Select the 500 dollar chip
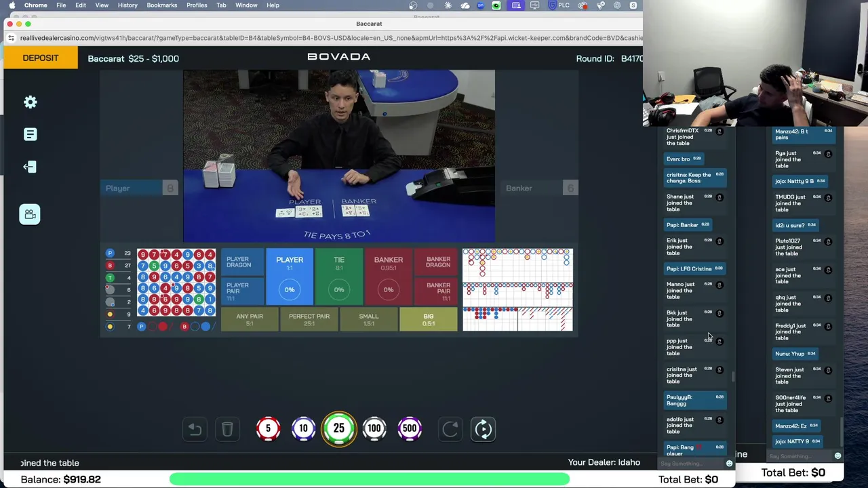868x488 pixels. click(410, 428)
